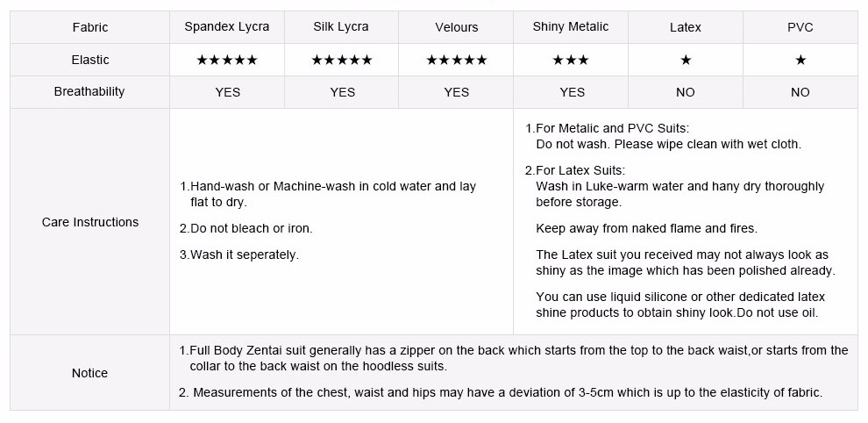This screenshot has height=423, width=868.
Task: Click Breathability NO under Latex
Action: coord(686,92)
